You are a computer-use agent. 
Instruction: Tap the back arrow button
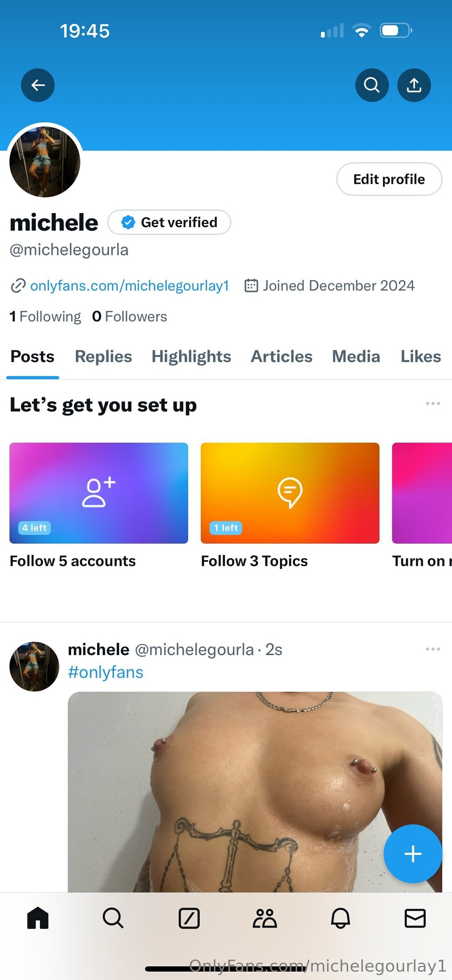[x=38, y=85]
